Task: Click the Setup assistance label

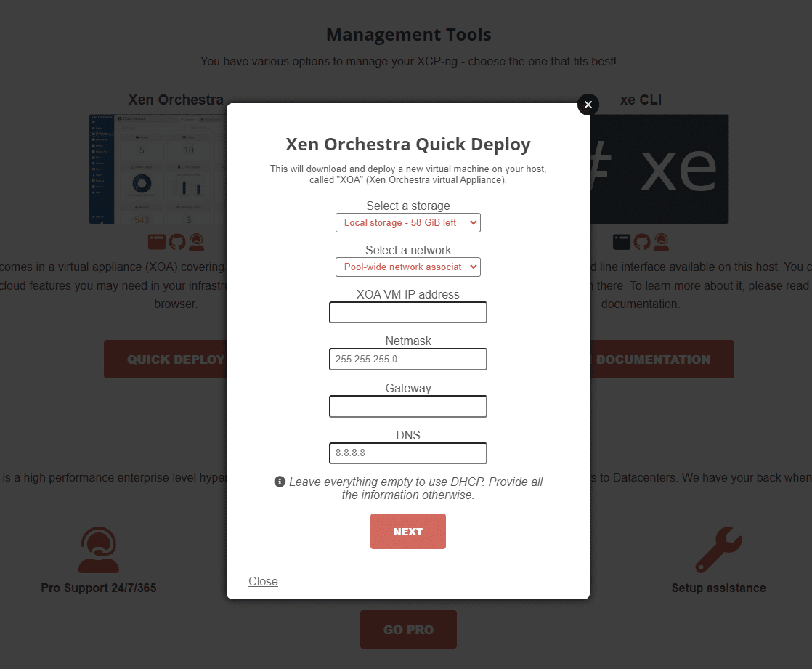Action: point(718,588)
